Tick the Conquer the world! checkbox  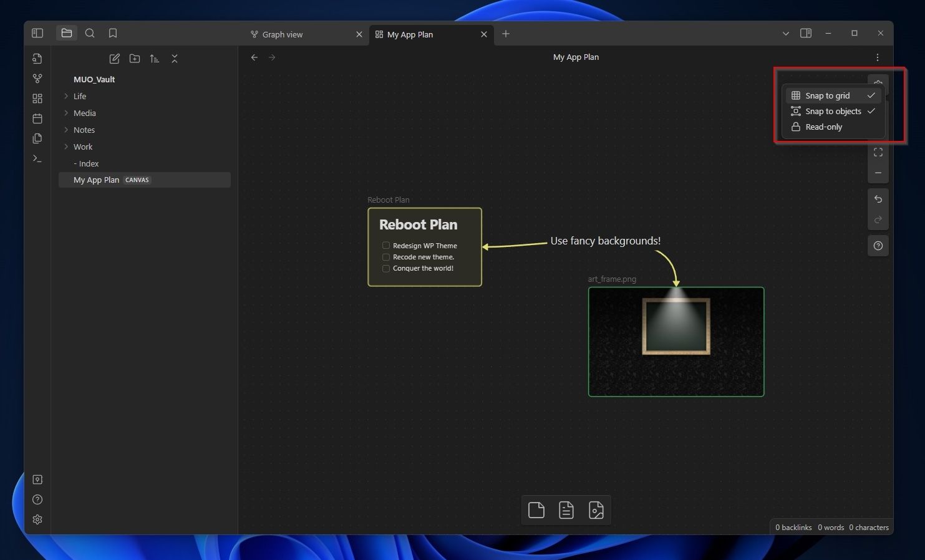[386, 269]
